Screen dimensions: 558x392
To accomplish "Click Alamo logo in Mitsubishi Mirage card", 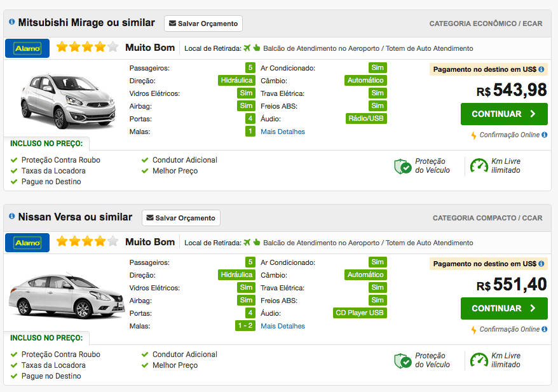I will [x=27, y=48].
